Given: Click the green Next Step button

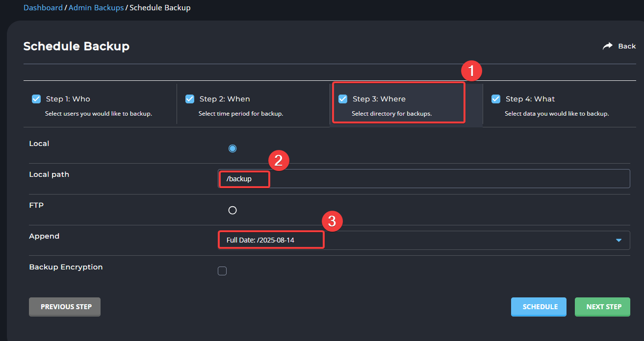Looking at the screenshot, I should (x=602, y=307).
